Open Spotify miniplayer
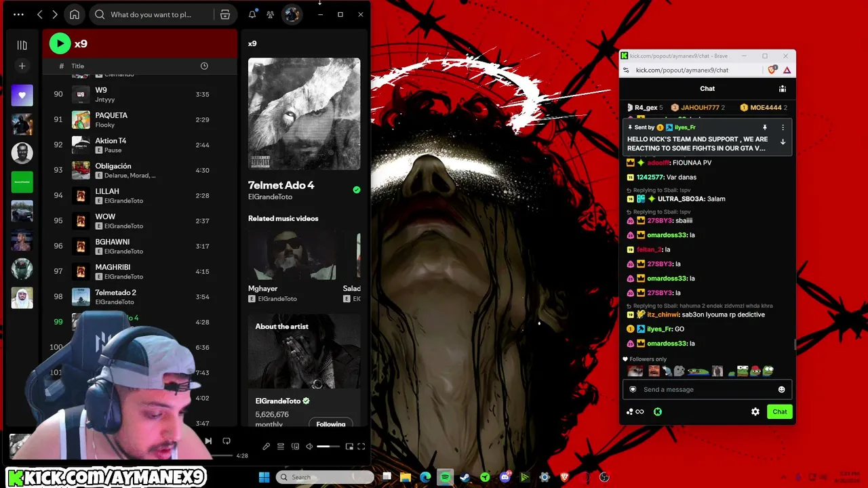Screen dimensions: 868x488 point(349,446)
